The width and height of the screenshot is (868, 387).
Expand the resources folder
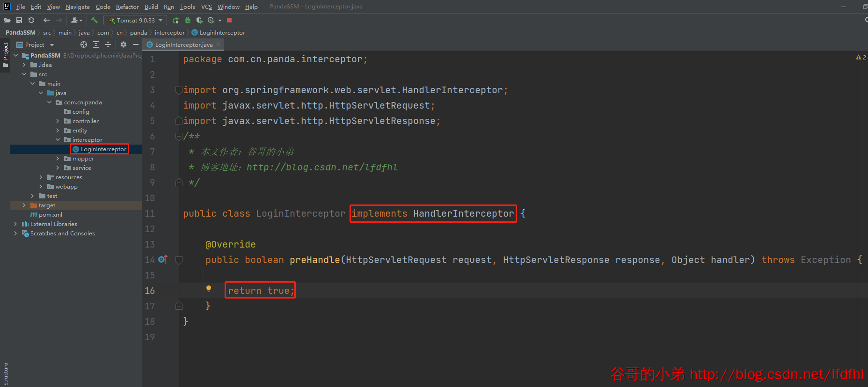[41, 177]
